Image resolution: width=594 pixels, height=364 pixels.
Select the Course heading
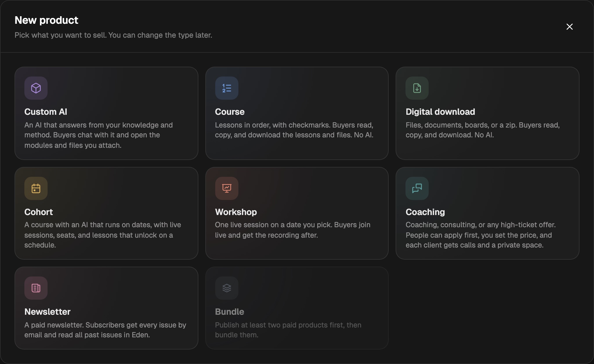click(x=230, y=112)
